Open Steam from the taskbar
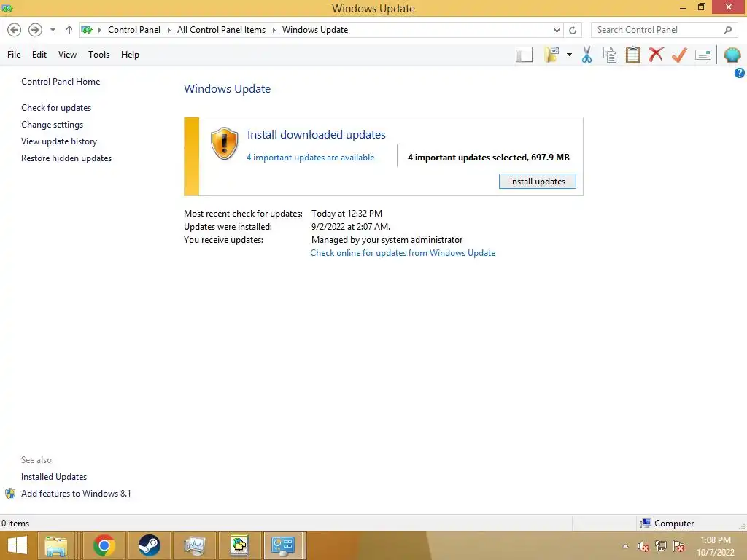Viewport: 747px width, 560px height. pos(149,545)
